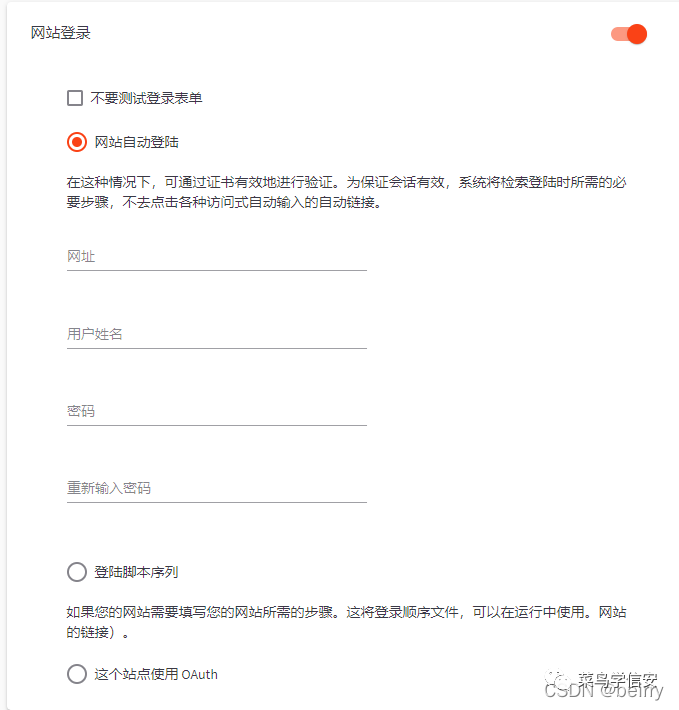
Task: Click the 这个站点使用 OAuth label text
Action: pos(156,674)
